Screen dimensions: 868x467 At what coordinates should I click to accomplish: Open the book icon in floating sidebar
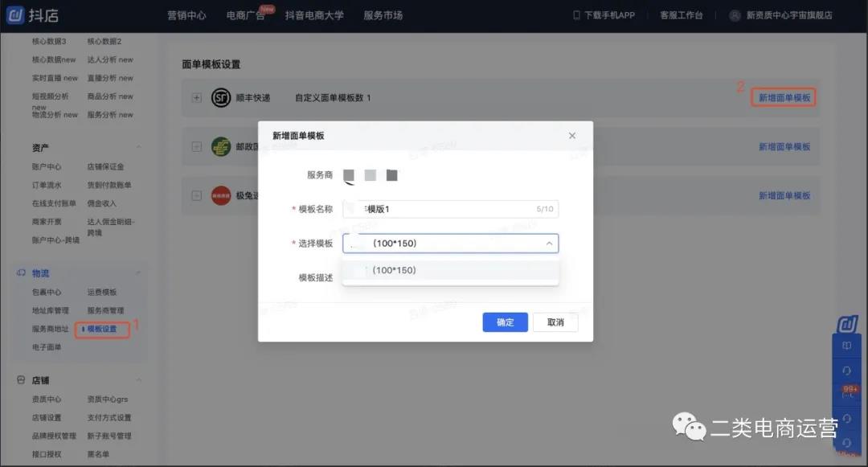846,346
